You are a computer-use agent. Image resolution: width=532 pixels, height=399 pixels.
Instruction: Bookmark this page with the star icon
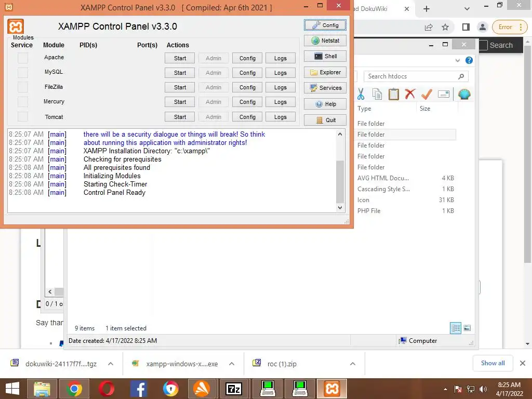pyautogui.click(x=445, y=27)
